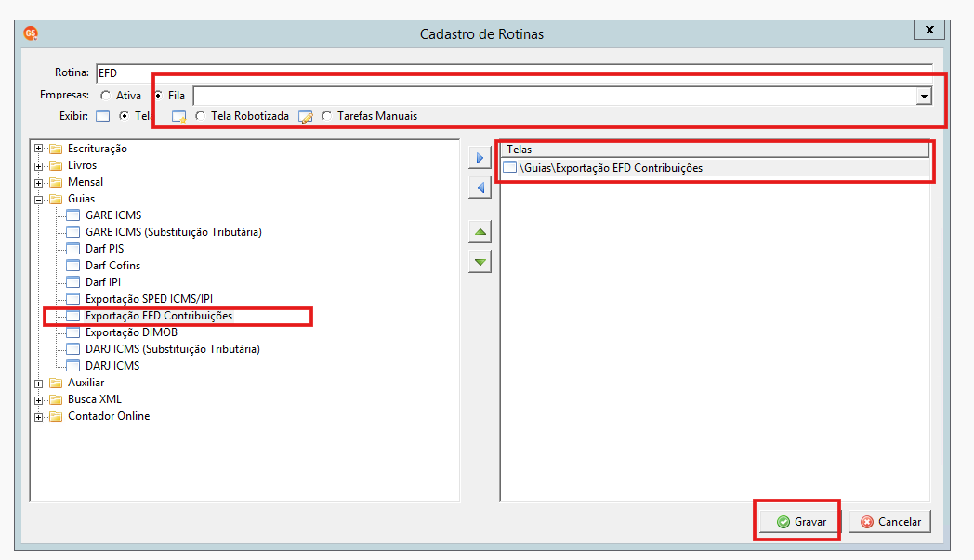
Task: Expand the Contador Online tree node
Action: pyautogui.click(x=38, y=417)
